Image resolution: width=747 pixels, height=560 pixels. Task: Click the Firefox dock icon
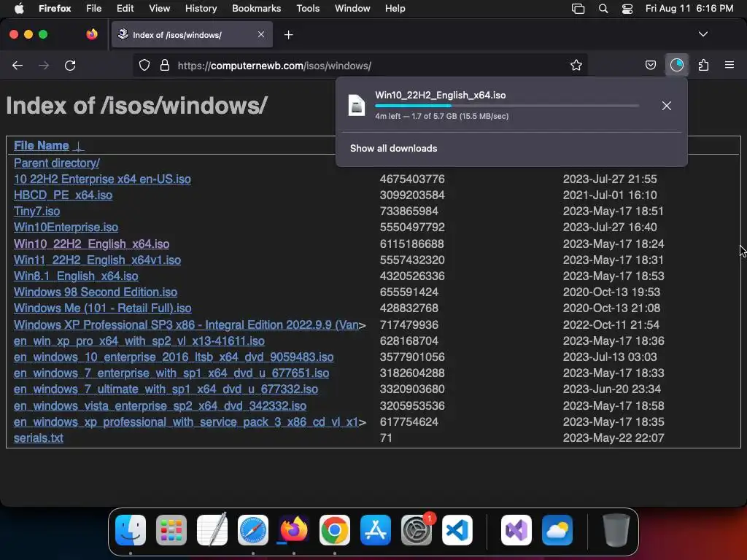pyautogui.click(x=294, y=530)
